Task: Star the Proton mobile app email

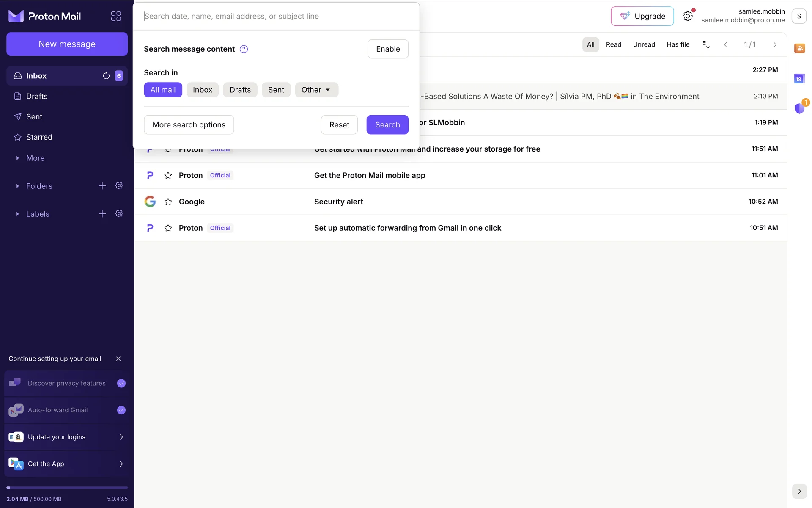Action: pyautogui.click(x=168, y=175)
